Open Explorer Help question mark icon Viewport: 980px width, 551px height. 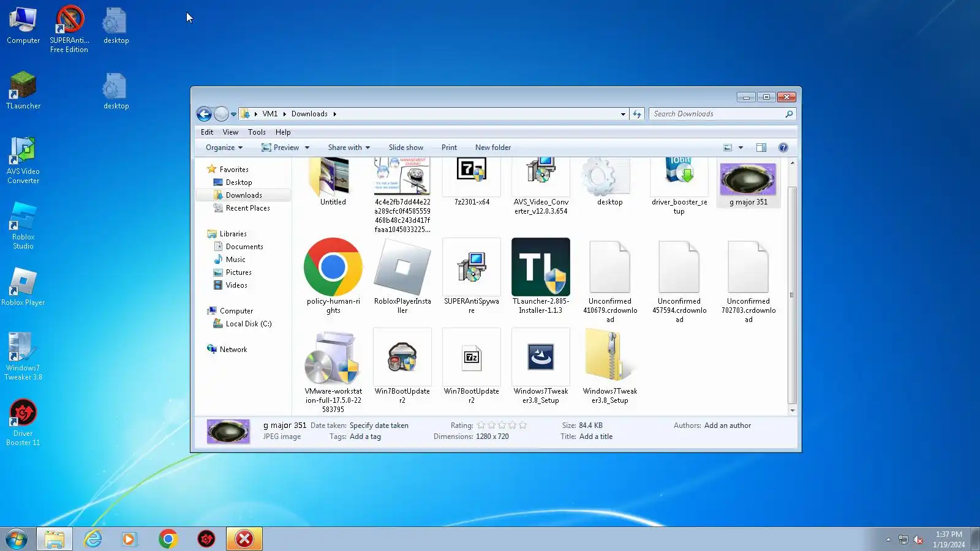point(783,148)
